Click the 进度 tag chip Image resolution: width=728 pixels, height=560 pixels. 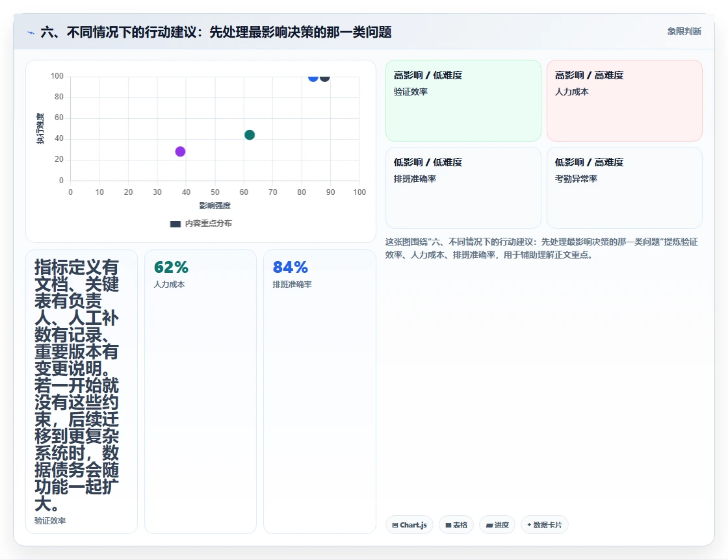point(497,525)
